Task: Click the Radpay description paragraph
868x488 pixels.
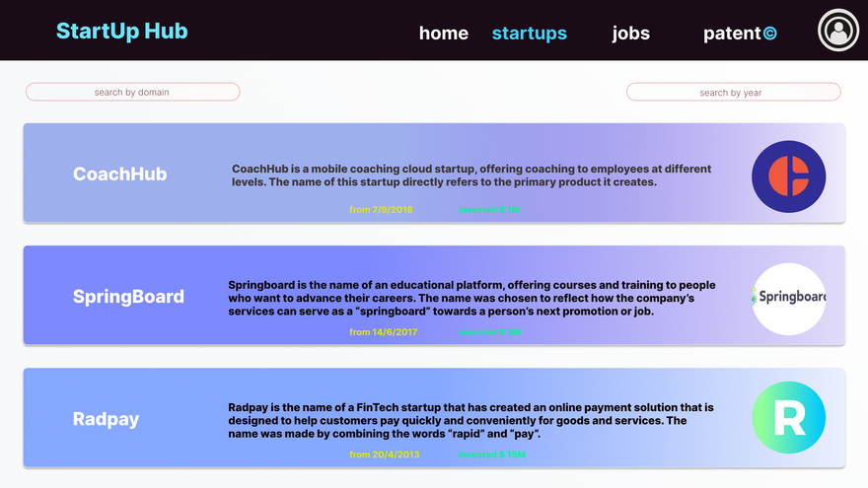Action: point(471,420)
